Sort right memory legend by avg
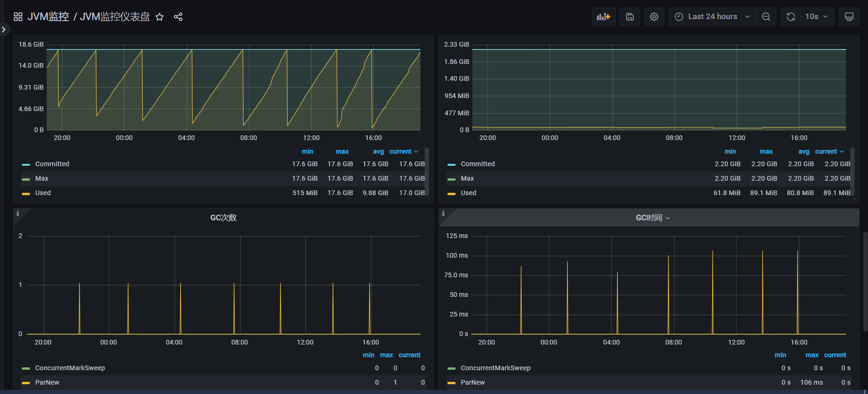This screenshot has width=868, height=394. pyautogui.click(x=804, y=152)
